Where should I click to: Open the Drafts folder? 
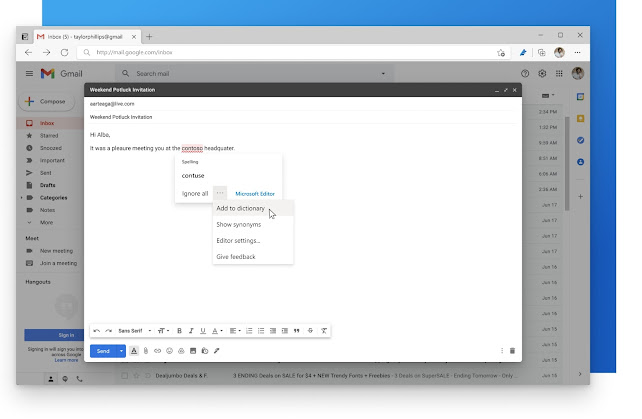pyautogui.click(x=47, y=185)
